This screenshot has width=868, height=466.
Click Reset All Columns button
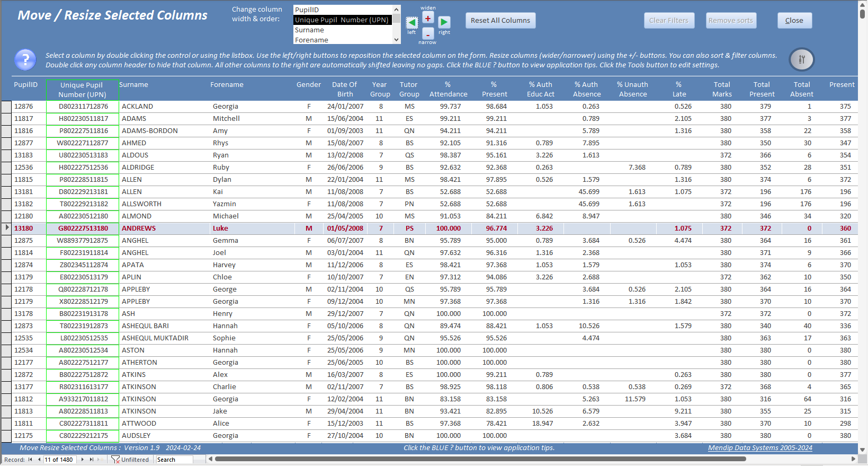click(x=500, y=21)
